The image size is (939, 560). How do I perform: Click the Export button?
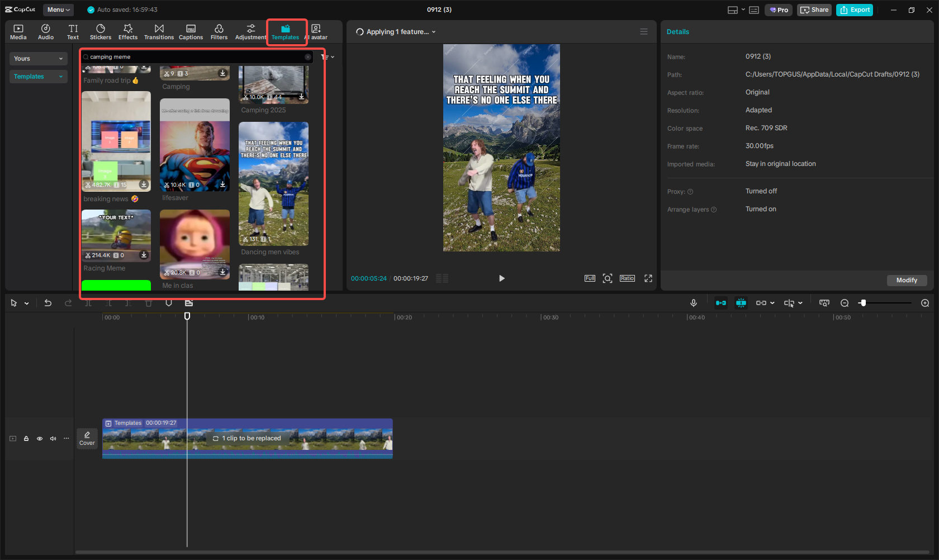click(x=855, y=10)
